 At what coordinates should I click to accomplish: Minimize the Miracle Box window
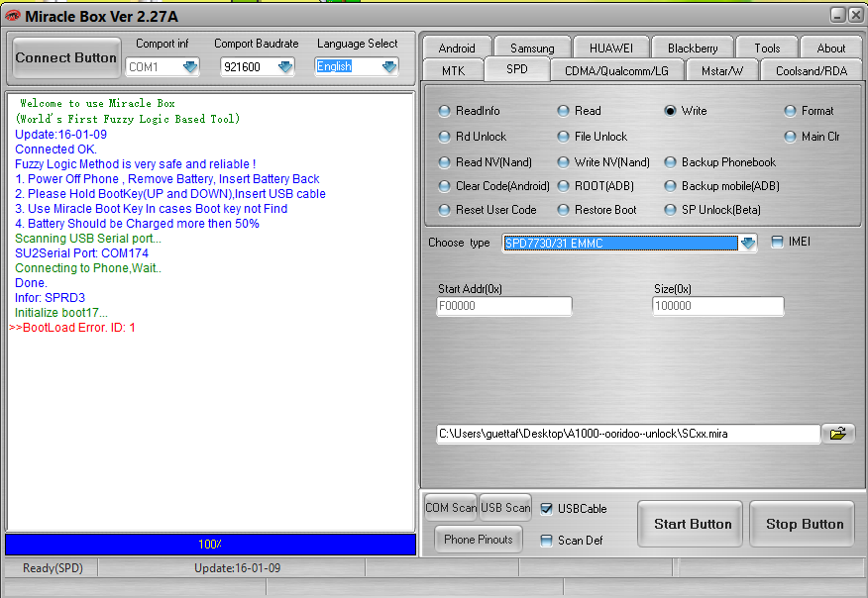(x=837, y=16)
